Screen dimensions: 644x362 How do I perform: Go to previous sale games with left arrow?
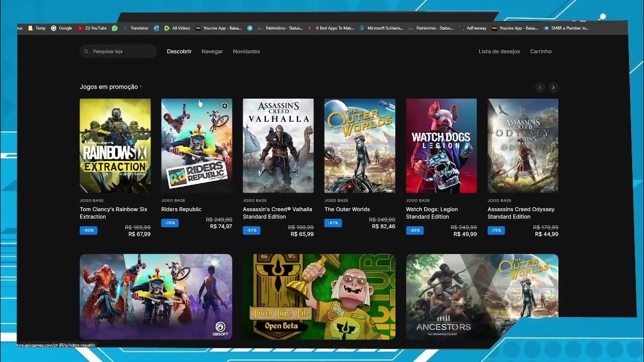tap(540, 87)
